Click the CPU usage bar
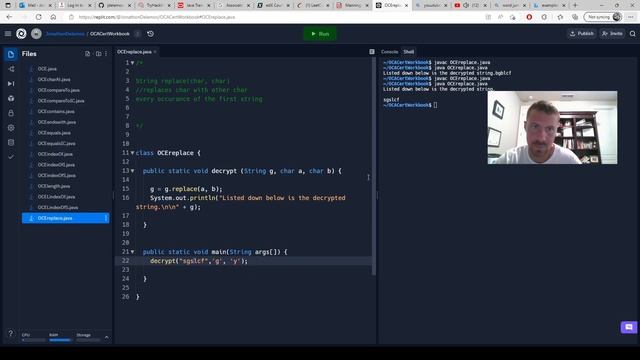This screenshot has height=360, width=640. coord(33,340)
